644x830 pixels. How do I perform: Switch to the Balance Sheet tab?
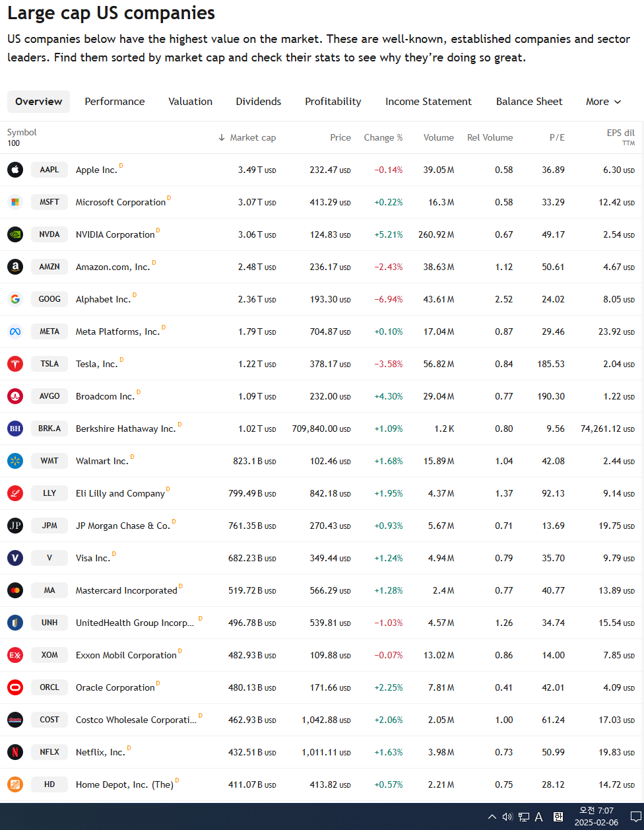pyautogui.click(x=529, y=102)
